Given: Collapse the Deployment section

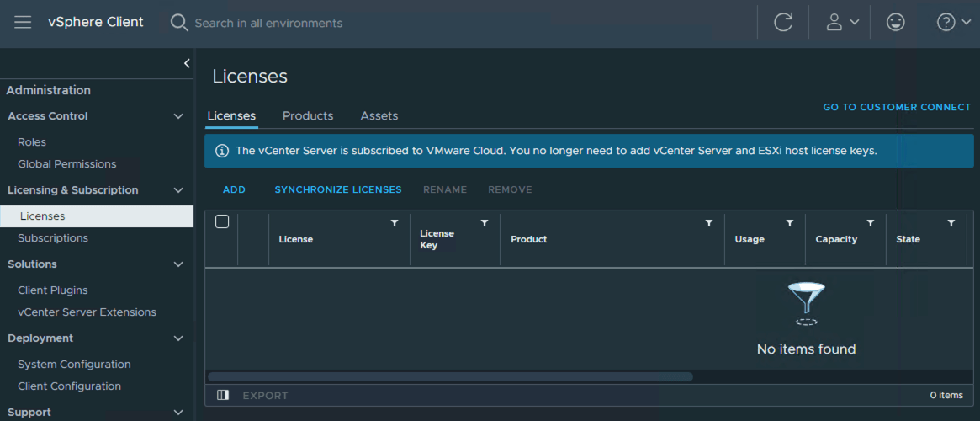Looking at the screenshot, I should coord(178,338).
